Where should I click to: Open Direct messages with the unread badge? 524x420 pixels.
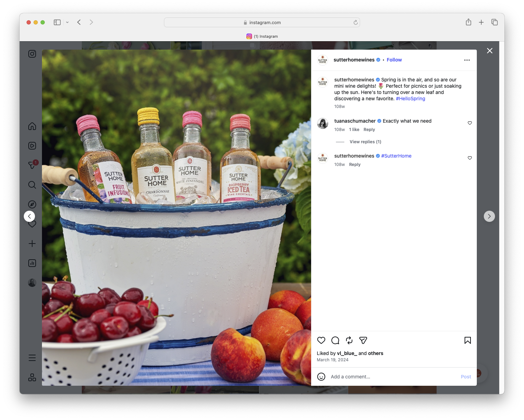(32, 165)
